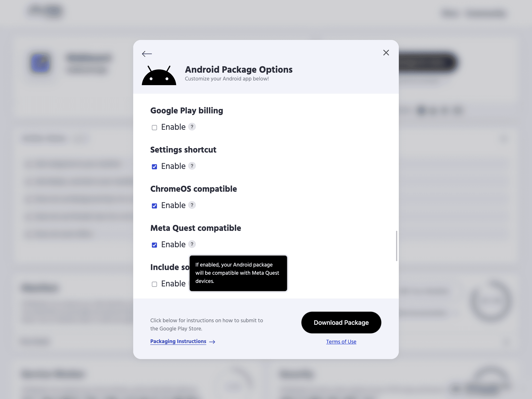Enable the Google Play billing checkbox
This screenshot has width=532, height=399.
tap(154, 127)
